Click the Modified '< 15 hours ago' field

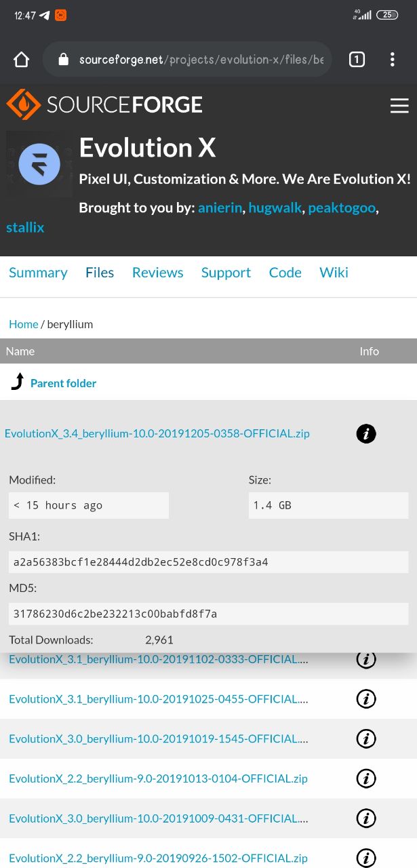[89, 505]
